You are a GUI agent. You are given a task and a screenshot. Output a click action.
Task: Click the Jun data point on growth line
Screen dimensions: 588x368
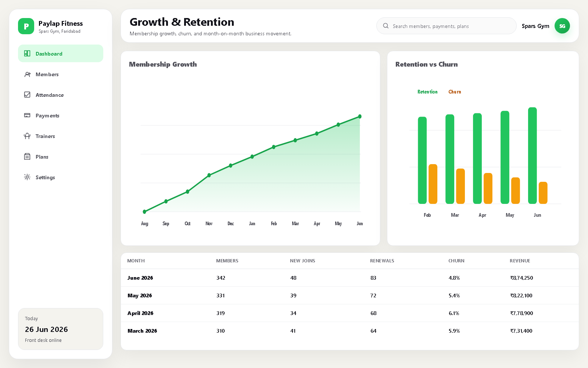pyautogui.click(x=360, y=116)
